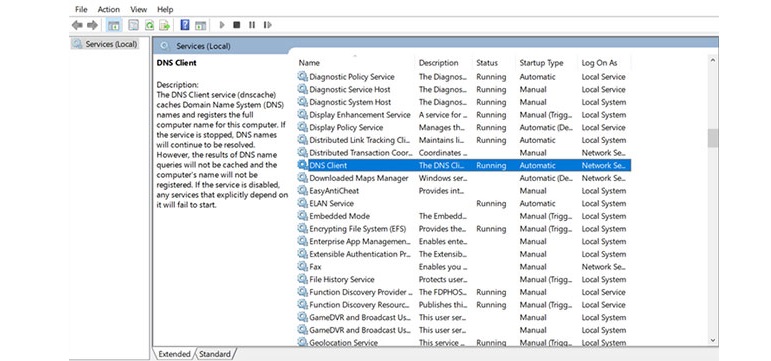Open the View menu
Screen dimensions: 771x361
(139, 9)
